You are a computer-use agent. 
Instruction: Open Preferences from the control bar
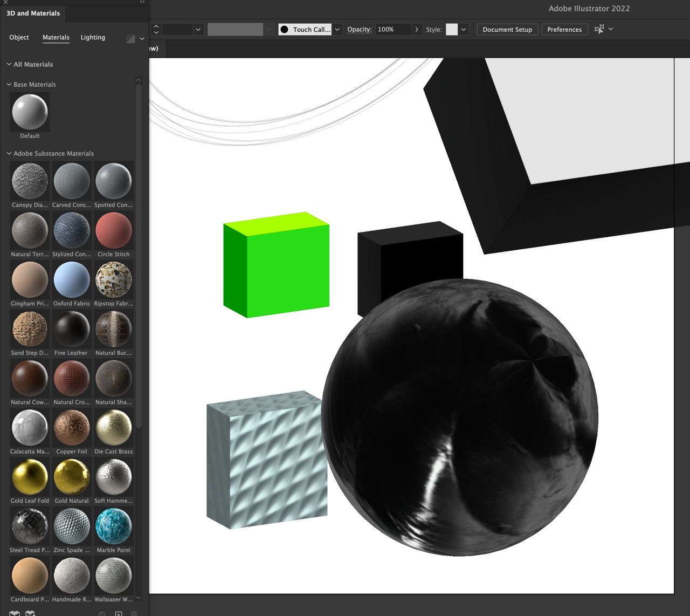564,30
